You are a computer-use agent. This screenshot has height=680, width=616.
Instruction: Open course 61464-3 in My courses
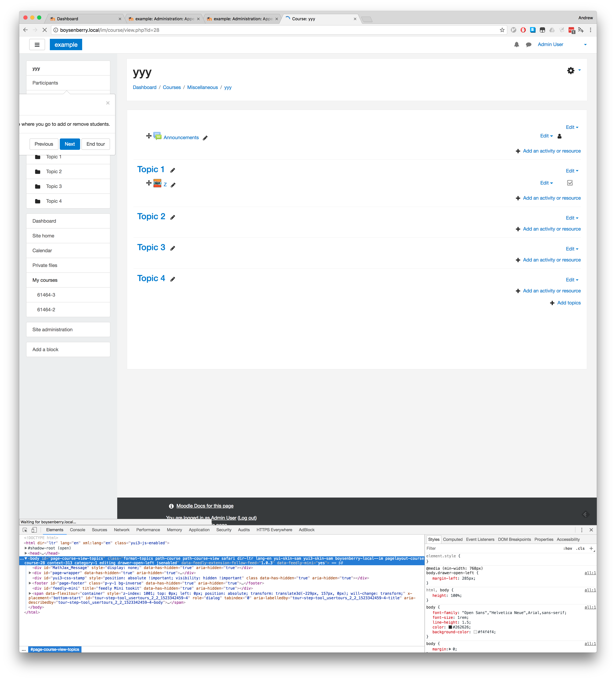(68, 295)
